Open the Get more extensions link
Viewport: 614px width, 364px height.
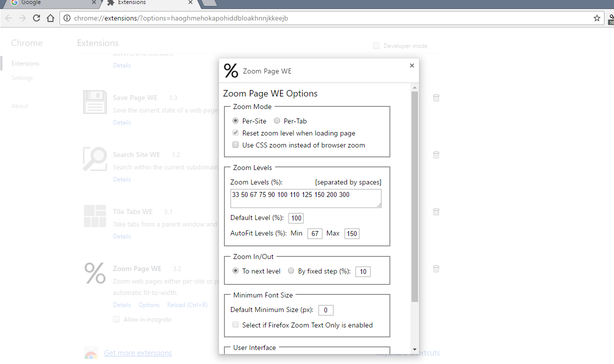click(x=137, y=353)
